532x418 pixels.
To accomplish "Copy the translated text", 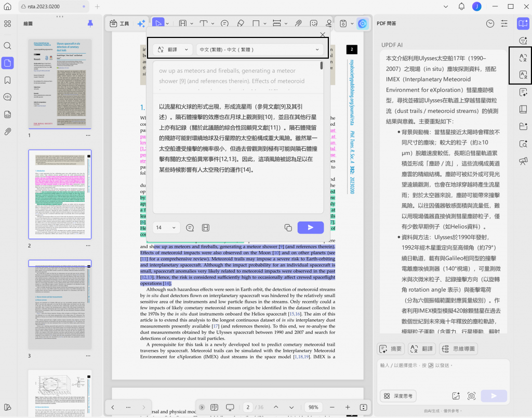I will coord(288,228).
